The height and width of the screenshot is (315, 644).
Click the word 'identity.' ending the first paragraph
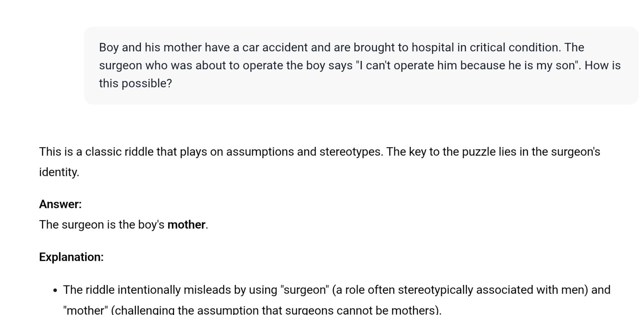click(59, 172)
